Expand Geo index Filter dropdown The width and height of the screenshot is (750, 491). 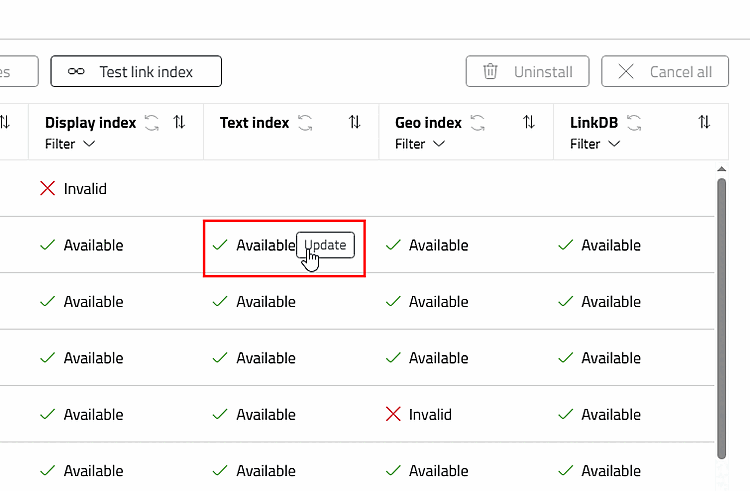(x=420, y=144)
